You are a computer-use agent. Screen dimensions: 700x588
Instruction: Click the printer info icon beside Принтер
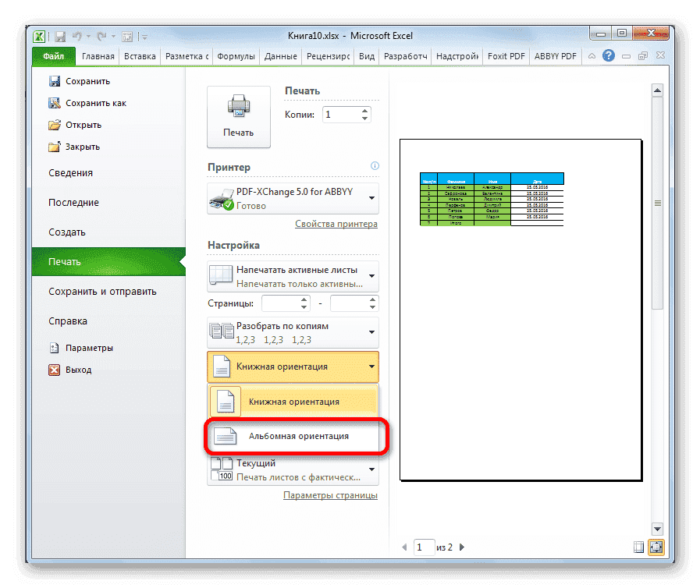375,165
